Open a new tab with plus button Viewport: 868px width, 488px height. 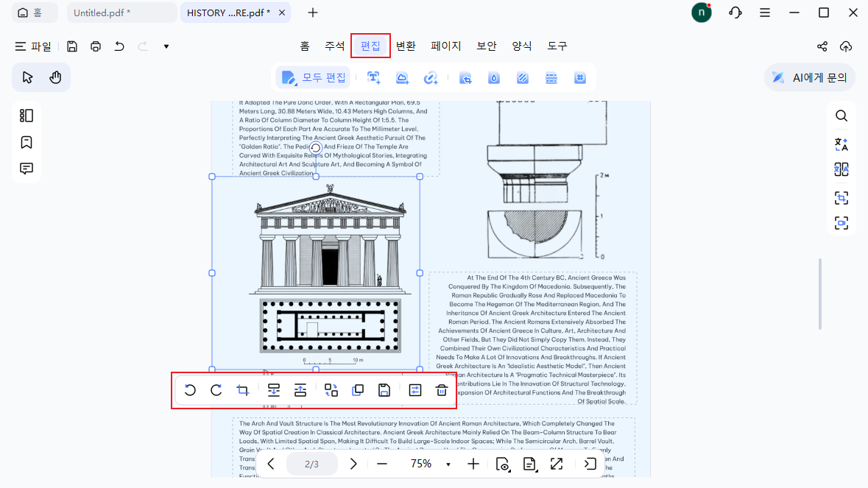(313, 13)
